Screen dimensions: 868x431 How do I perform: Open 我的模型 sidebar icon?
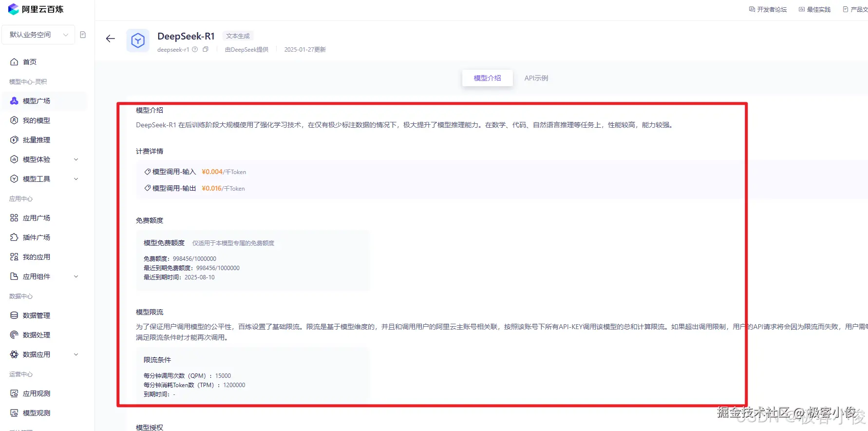click(14, 120)
